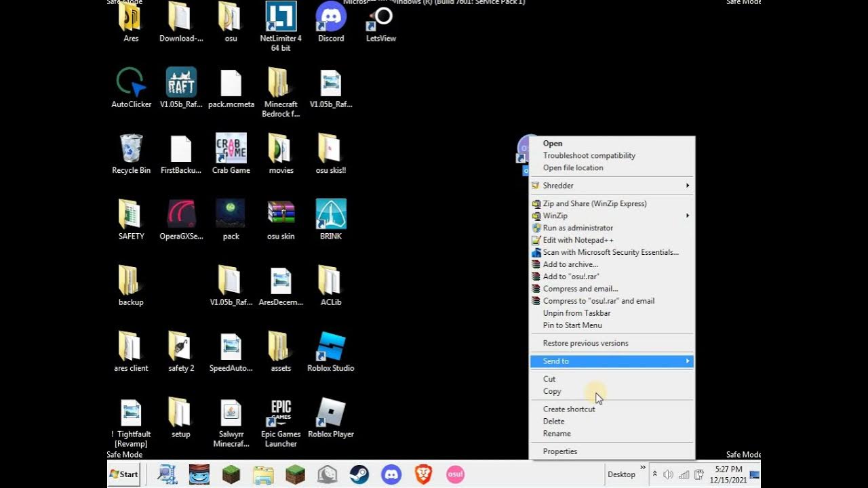Image resolution: width=868 pixels, height=488 pixels.
Task: Expand the Send to submenu
Action: pyautogui.click(x=612, y=361)
